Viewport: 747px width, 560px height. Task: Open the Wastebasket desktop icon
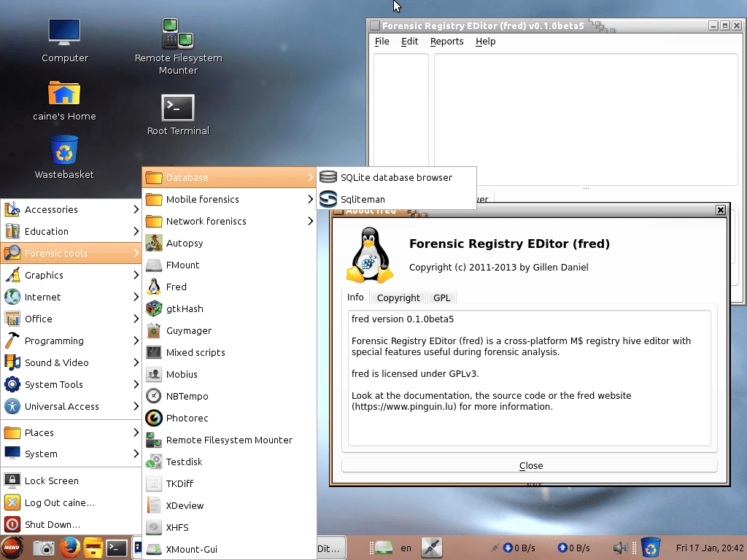64,157
